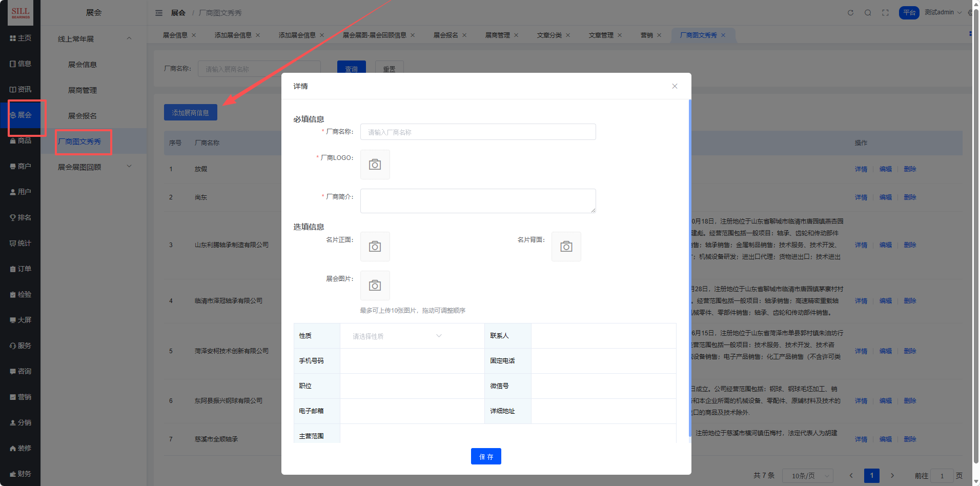Click into the 厂商简介 text area
980x486 pixels.
tap(478, 201)
